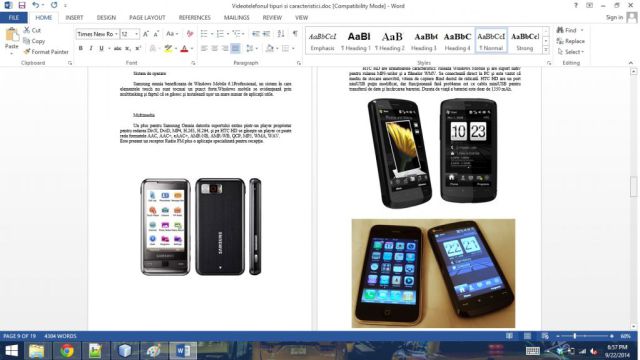Open font size dropdown

coord(137,34)
